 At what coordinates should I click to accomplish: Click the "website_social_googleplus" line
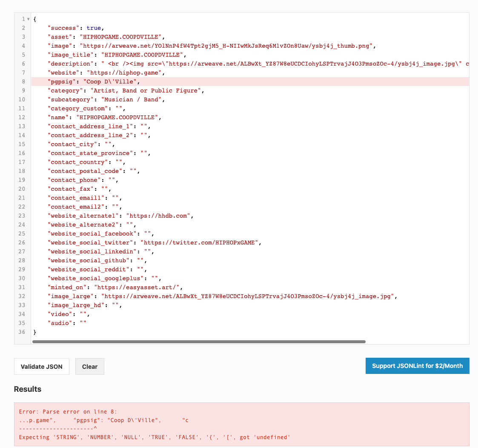(x=104, y=278)
